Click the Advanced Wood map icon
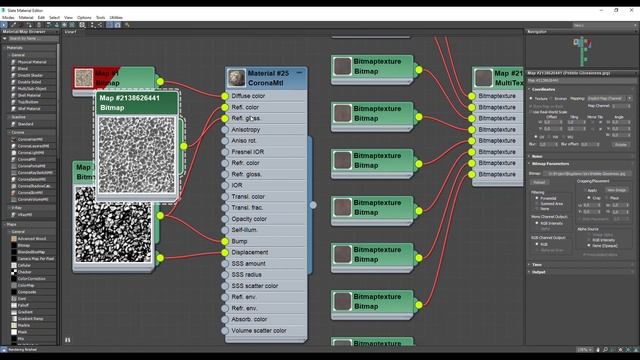640x360 pixels. pos(14,239)
